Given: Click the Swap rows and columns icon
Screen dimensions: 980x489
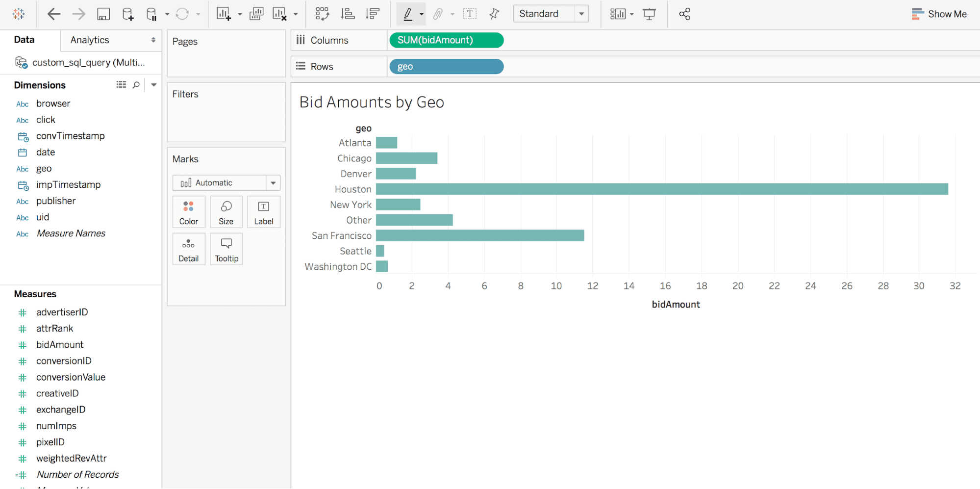Looking at the screenshot, I should coord(322,14).
